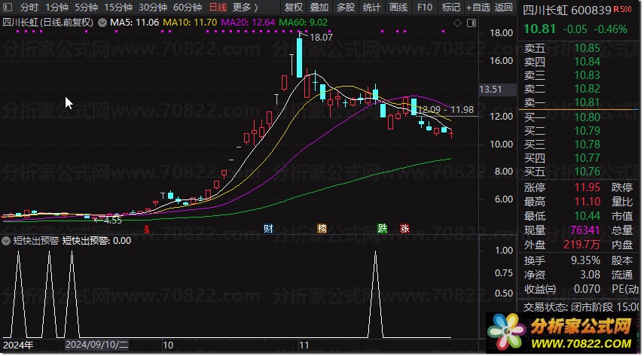Click the 交易状态 闭市阶段 status line
644x356 pixels.
tap(581, 307)
